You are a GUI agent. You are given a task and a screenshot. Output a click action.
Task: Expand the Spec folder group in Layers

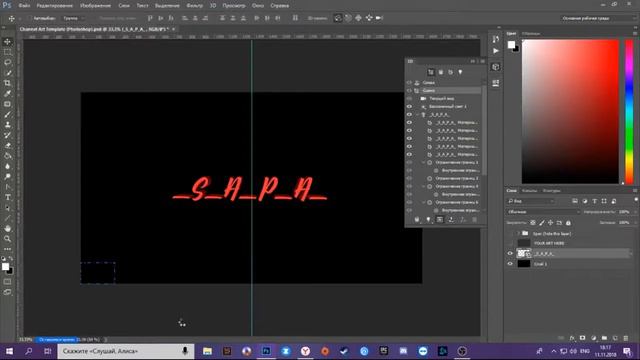coord(518,233)
